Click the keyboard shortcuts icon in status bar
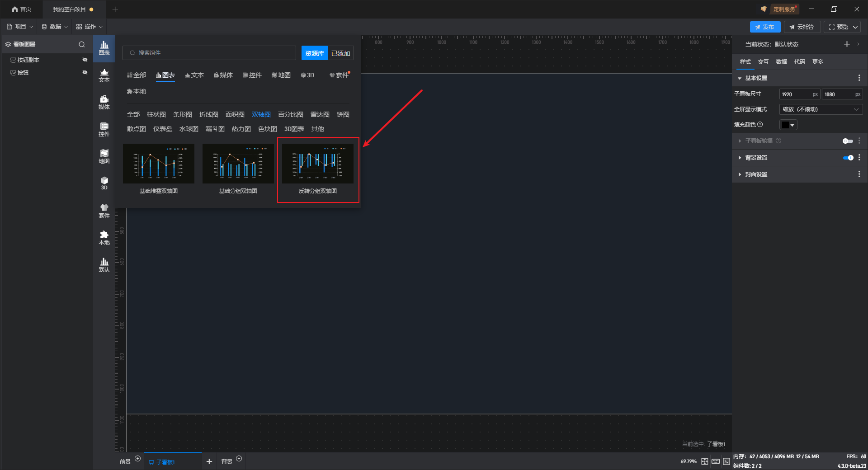 [716, 461]
